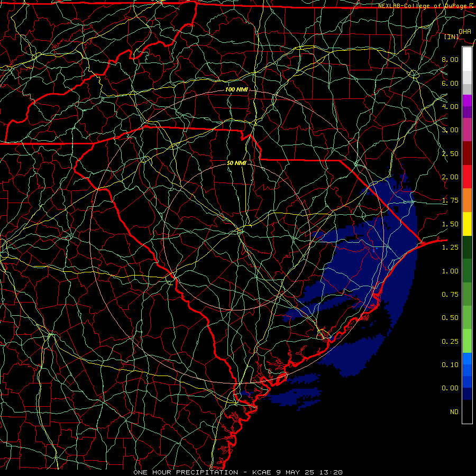Click the magenta swatch beside 4.00

tap(467, 100)
